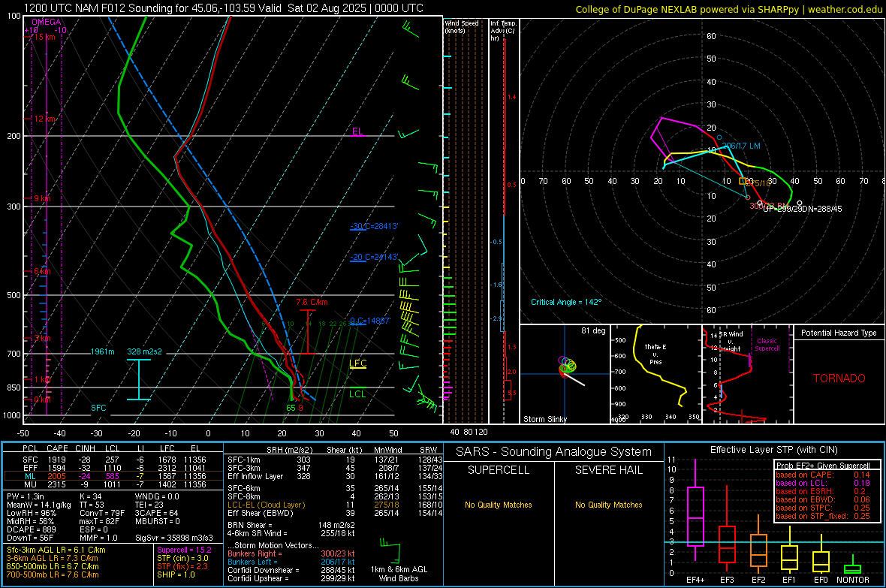Click the SFC-1km SRH row
886x588 pixels.
[x=335, y=460]
